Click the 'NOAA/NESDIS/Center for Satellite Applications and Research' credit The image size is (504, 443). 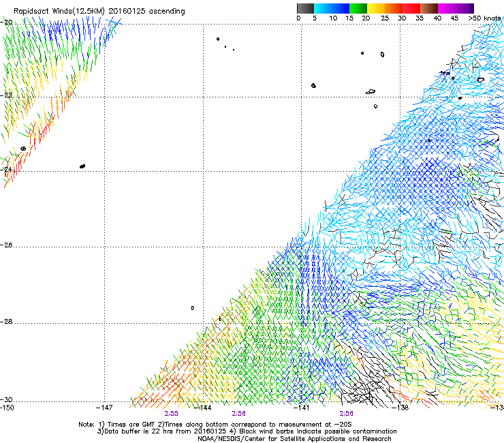(x=294, y=439)
